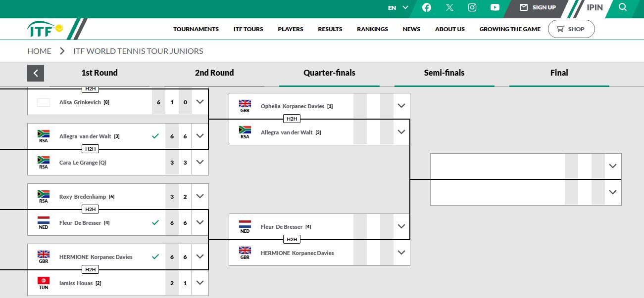Click the back arrow beside 1st Round
This screenshot has width=644, height=298.
click(x=36, y=73)
